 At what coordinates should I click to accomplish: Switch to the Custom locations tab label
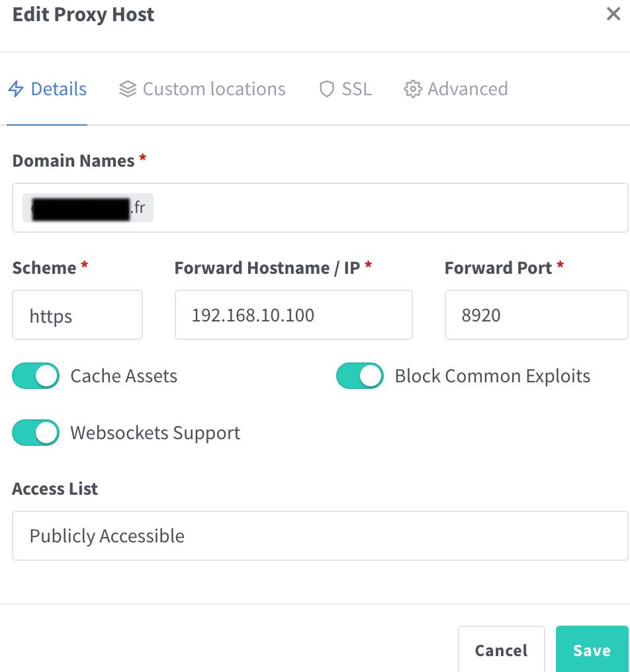pyautogui.click(x=214, y=89)
